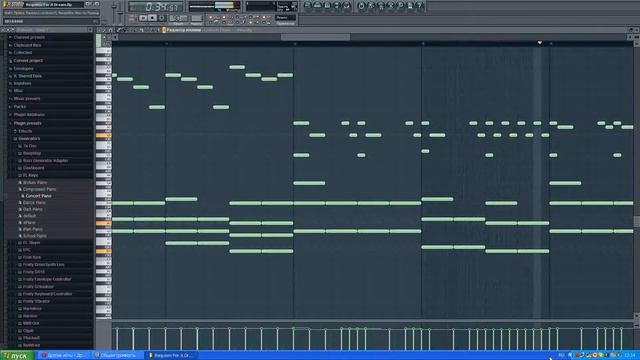
Task: Click the playback position marker on timeline
Action: (x=540, y=42)
